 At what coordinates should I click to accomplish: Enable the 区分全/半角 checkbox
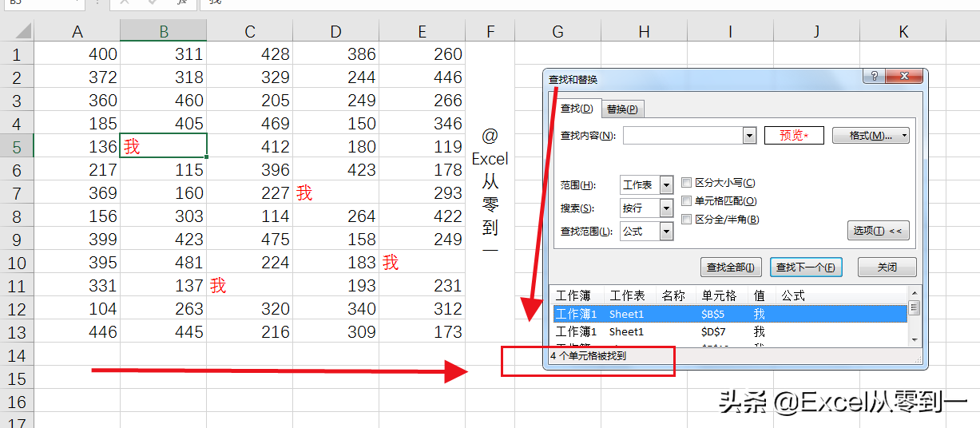click(687, 220)
